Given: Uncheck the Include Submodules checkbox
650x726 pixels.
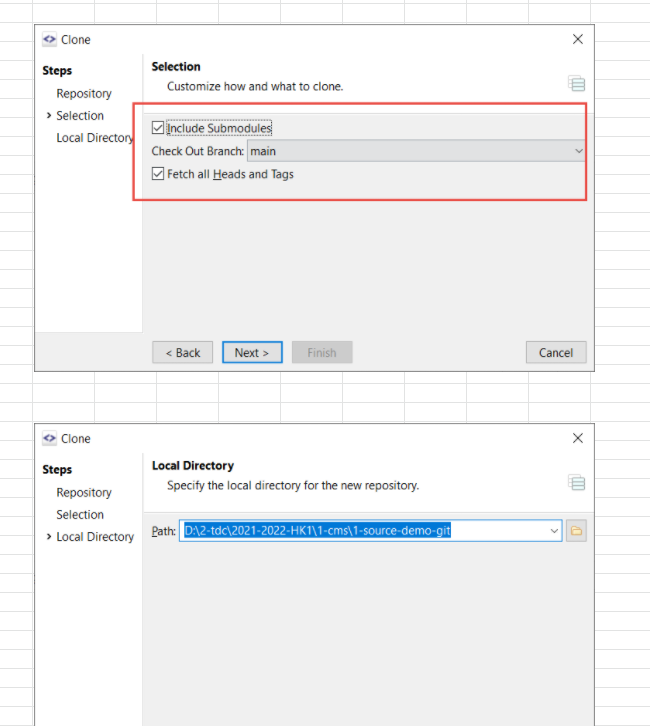Looking at the screenshot, I should coord(158,128).
